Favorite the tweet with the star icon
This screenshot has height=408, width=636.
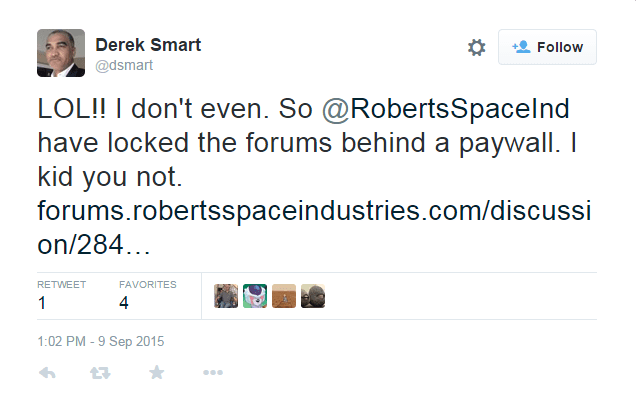(x=156, y=373)
